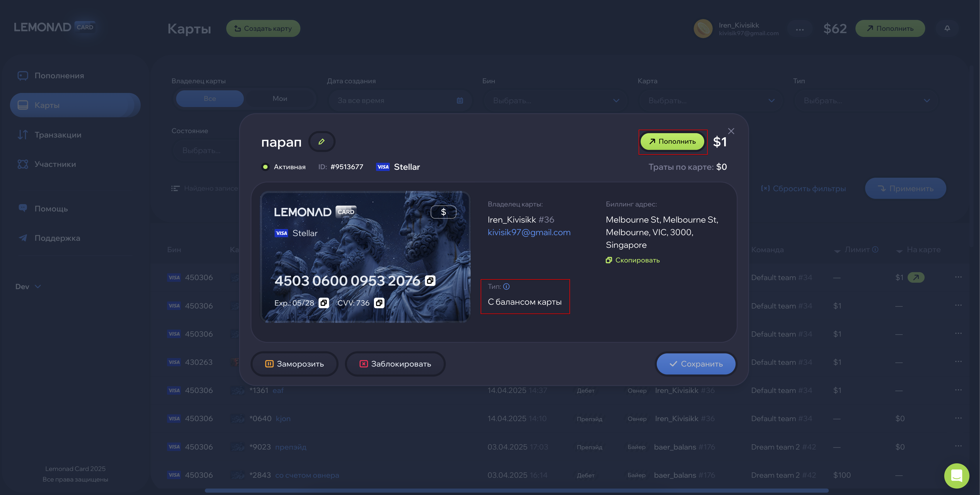Copy the card number 4503 0600 0953 2076
The width and height of the screenshot is (980, 495).
(430, 281)
